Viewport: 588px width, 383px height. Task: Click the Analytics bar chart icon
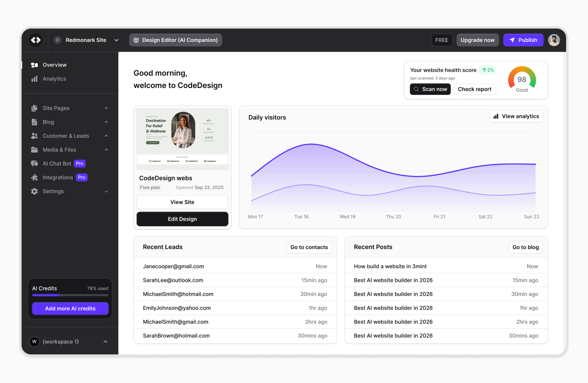34,79
